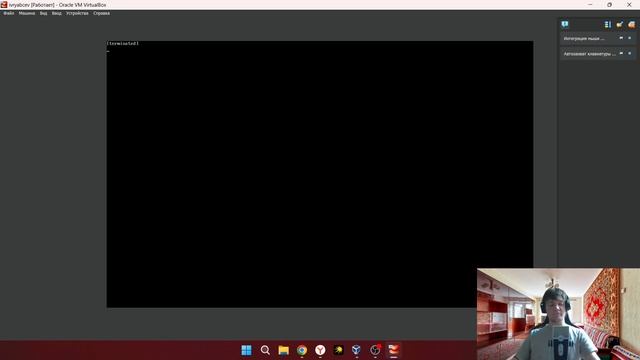The height and width of the screenshot is (360, 640).
Task: Open the yellow splash app on taskbar
Action: [x=338, y=350]
